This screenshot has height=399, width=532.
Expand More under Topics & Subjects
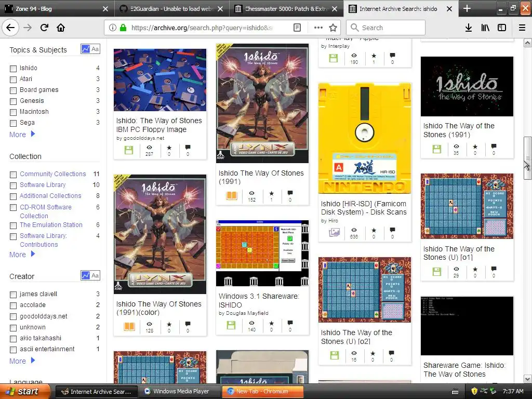(22, 135)
